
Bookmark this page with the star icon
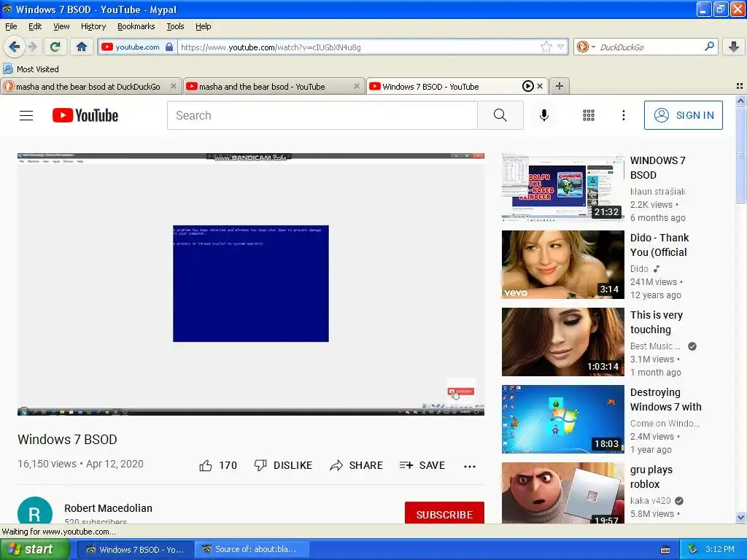546,47
